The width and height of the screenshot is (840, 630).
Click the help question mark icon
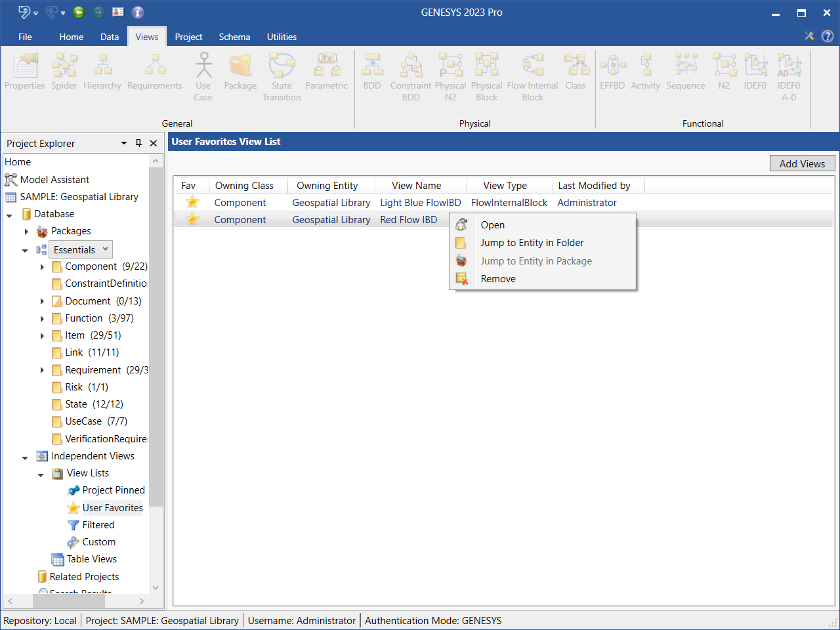point(828,37)
